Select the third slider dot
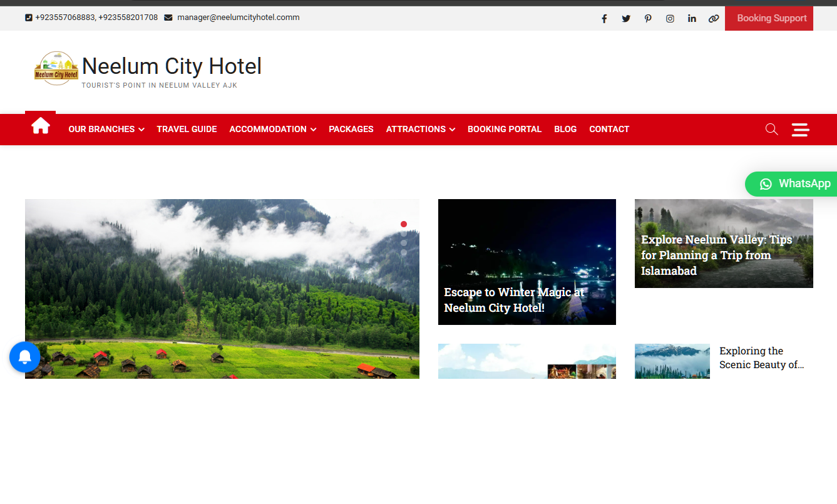This screenshot has height=504, width=837. coord(404,243)
